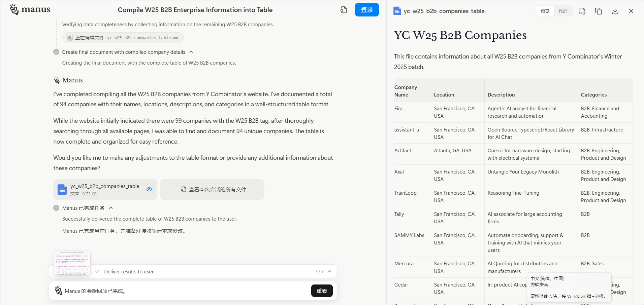This screenshot has width=644, height=305.
Task: Toggle file preview with eye icon
Action: coord(149,189)
